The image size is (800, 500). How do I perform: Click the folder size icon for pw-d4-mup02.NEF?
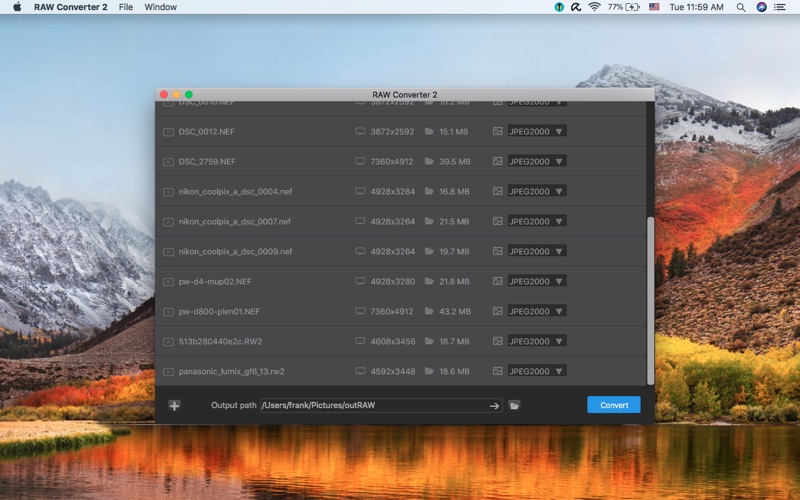(x=429, y=281)
